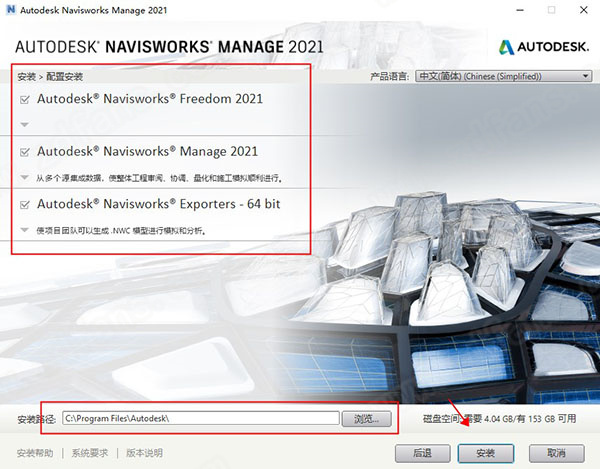The image size is (600, 469).
Task: Toggle Navisworks Exporters 64 bit checkbox
Action: [x=24, y=204]
